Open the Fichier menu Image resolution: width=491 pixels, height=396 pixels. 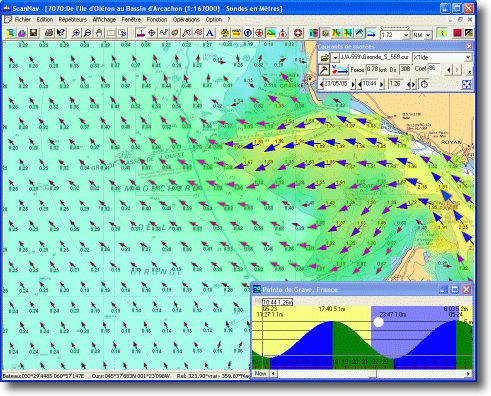tap(23, 20)
